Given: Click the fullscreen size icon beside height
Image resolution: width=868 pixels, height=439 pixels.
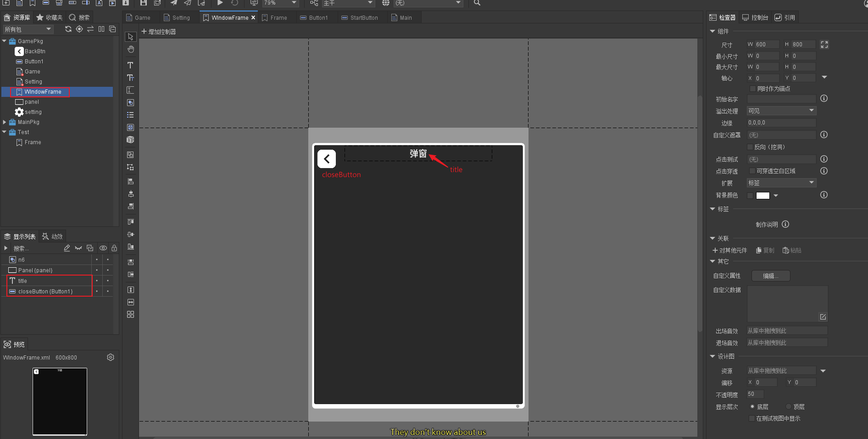Looking at the screenshot, I should click(824, 45).
